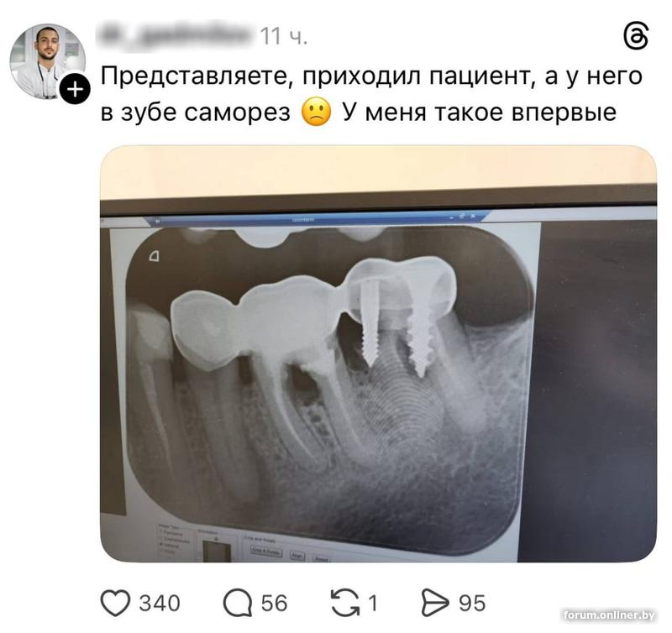Open the Threads logo icon
This screenshot has height=633, width=672.
(x=636, y=37)
